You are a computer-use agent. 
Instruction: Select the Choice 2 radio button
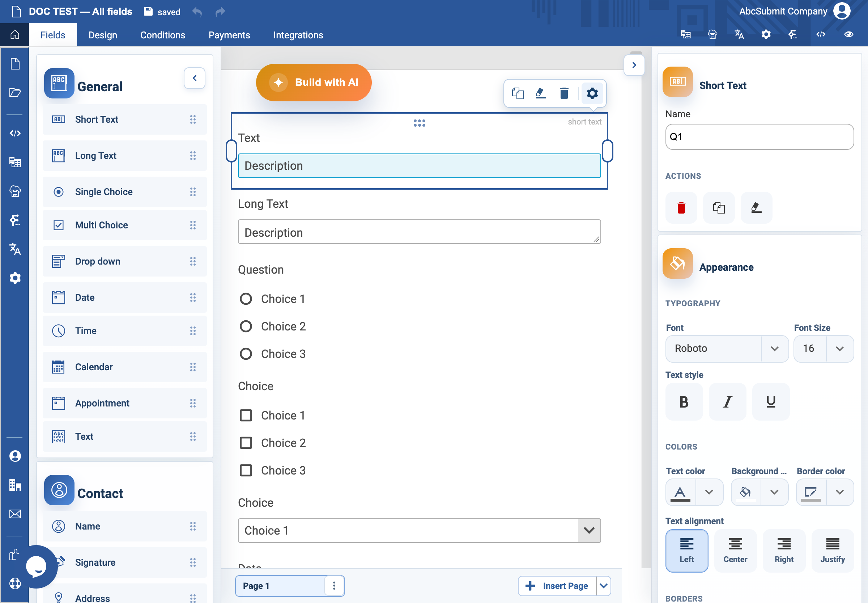click(246, 326)
